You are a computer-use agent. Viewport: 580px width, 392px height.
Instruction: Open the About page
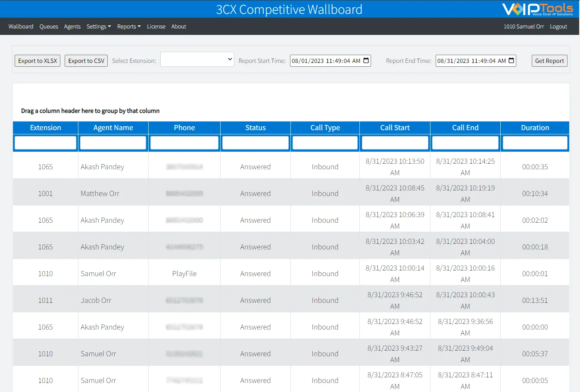click(179, 27)
